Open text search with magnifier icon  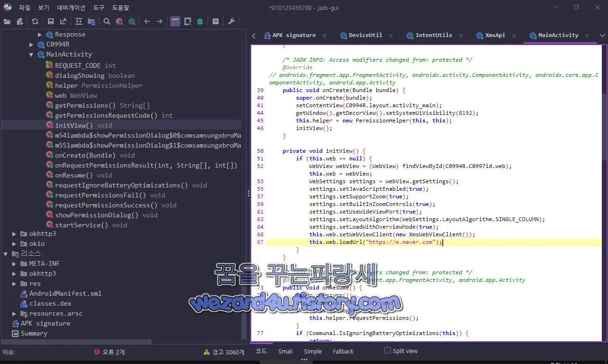[107, 21]
